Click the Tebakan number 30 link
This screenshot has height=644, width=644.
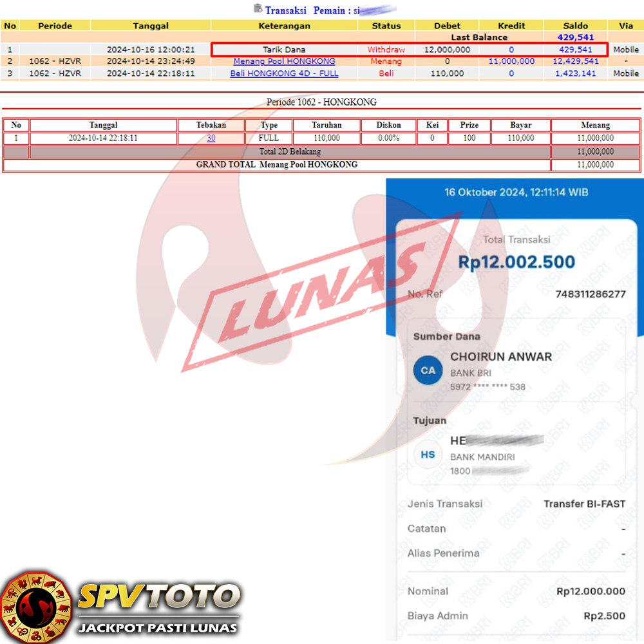(x=211, y=138)
